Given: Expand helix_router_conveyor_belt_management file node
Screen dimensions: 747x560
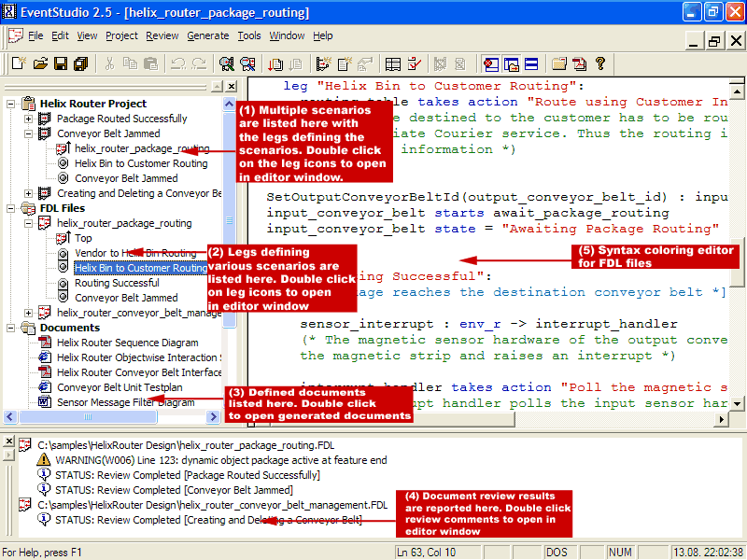Looking at the screenshot, I should click(28, 313).
